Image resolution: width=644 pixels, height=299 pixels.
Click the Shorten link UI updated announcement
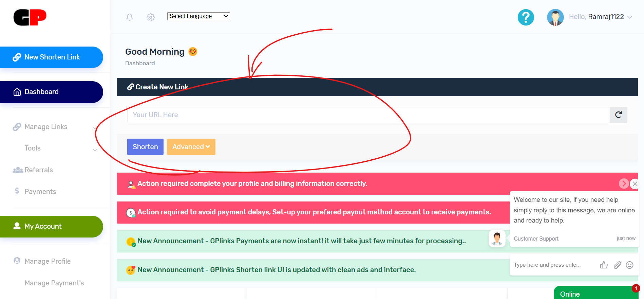point(313,270)
